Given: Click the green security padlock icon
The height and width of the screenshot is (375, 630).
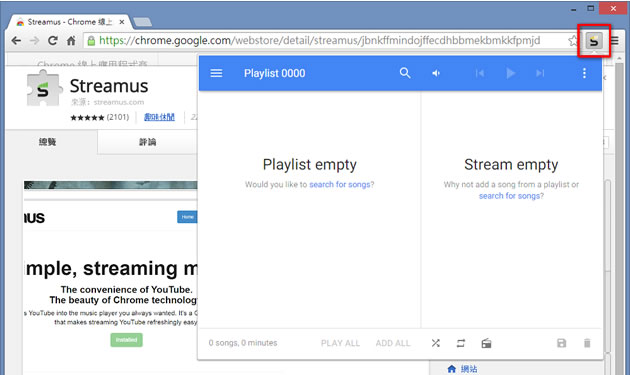Looking at the screenshot, I should click(x=91, y=40).
